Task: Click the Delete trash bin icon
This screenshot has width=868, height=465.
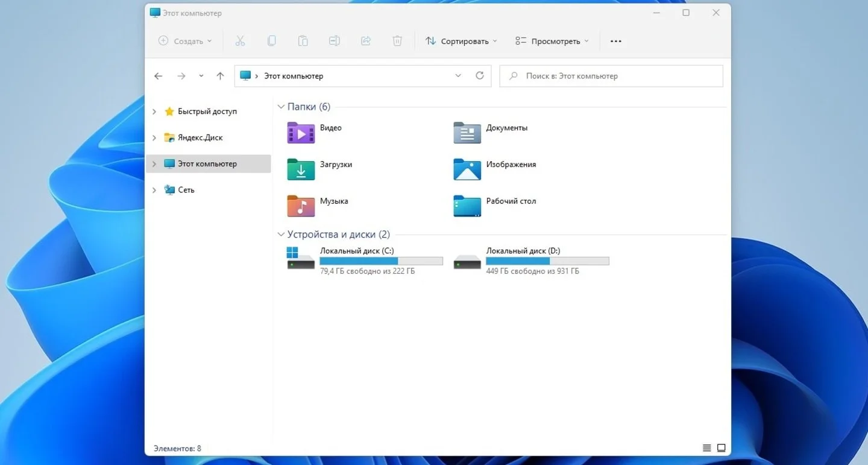Action: click(x=397, y=41)
